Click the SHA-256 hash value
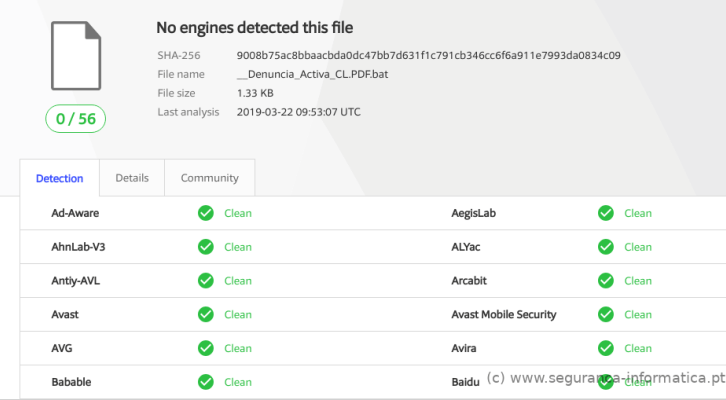This screenshot has height=400, width=726. (428, 55)
